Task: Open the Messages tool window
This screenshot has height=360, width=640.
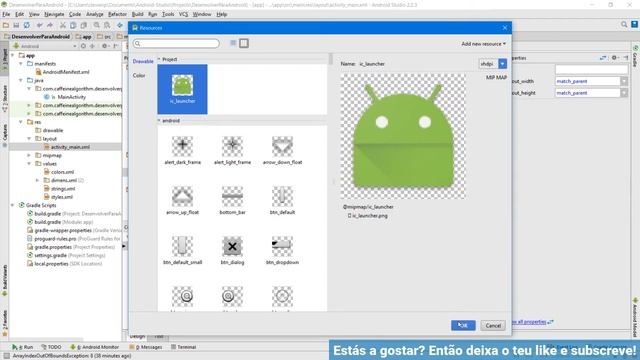Action: click(146, 347)
